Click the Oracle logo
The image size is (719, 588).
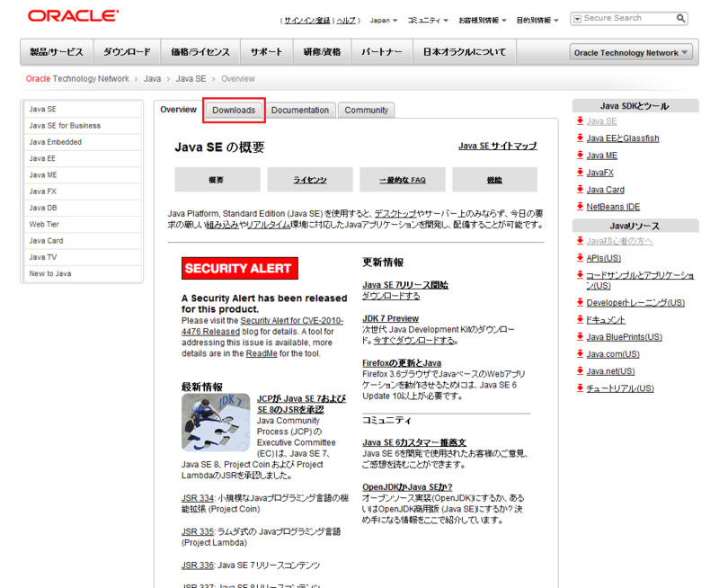pyautogui.click(x=73, y=16)
